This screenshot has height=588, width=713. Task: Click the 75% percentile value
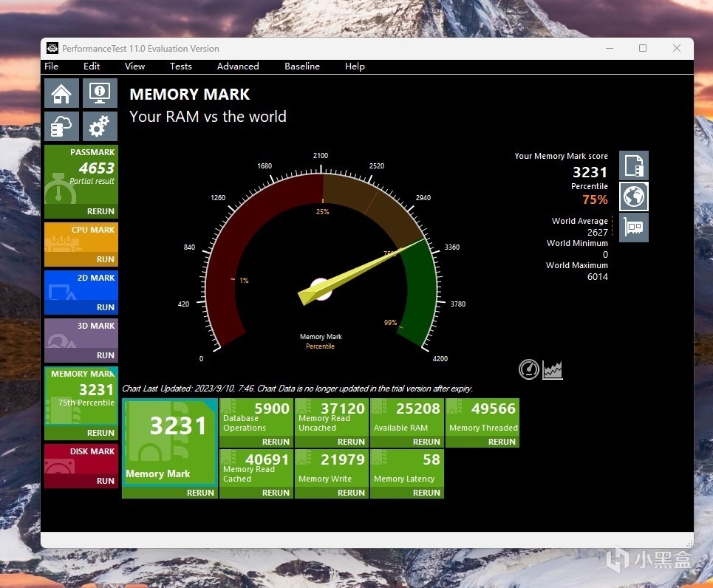point(595,199)
